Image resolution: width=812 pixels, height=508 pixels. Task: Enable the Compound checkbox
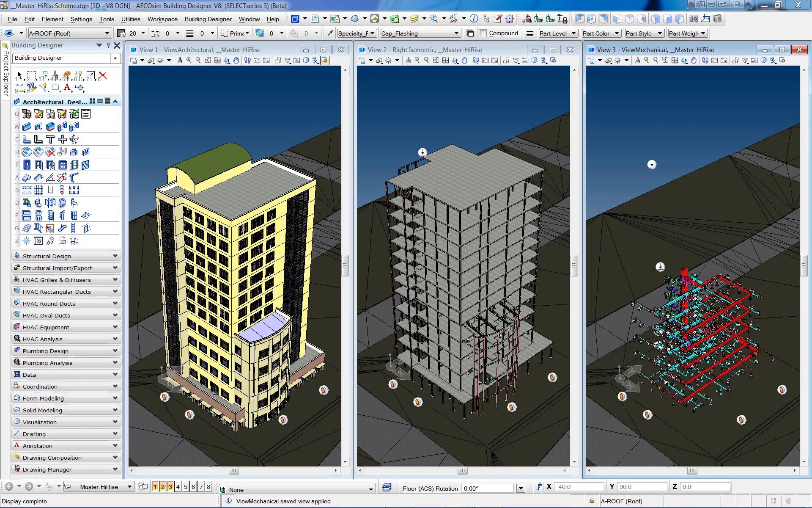coord(483,33)
